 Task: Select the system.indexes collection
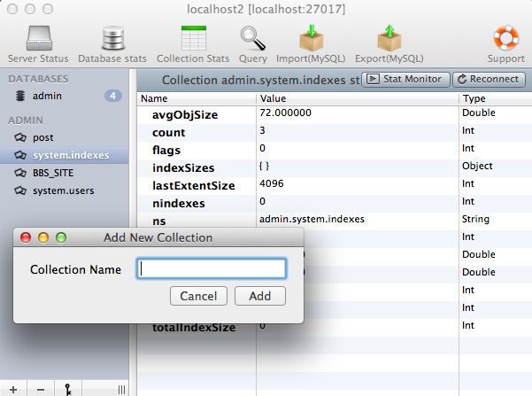[x=64, y=155]
